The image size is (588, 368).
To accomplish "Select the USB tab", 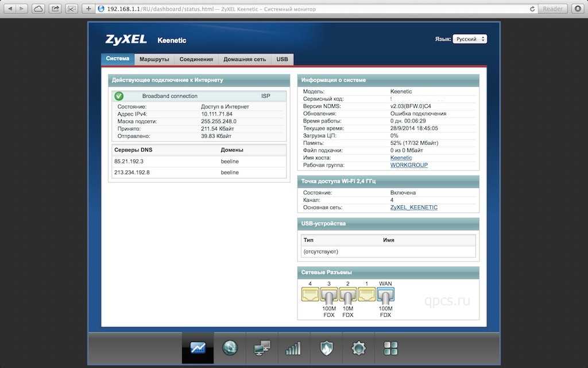I will pyautogui.click(x=282, y=59).
